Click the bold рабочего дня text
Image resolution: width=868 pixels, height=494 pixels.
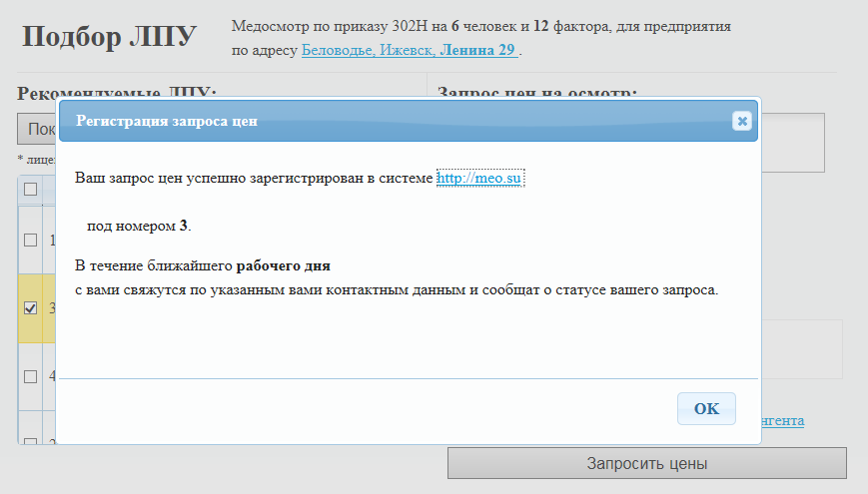283,267
